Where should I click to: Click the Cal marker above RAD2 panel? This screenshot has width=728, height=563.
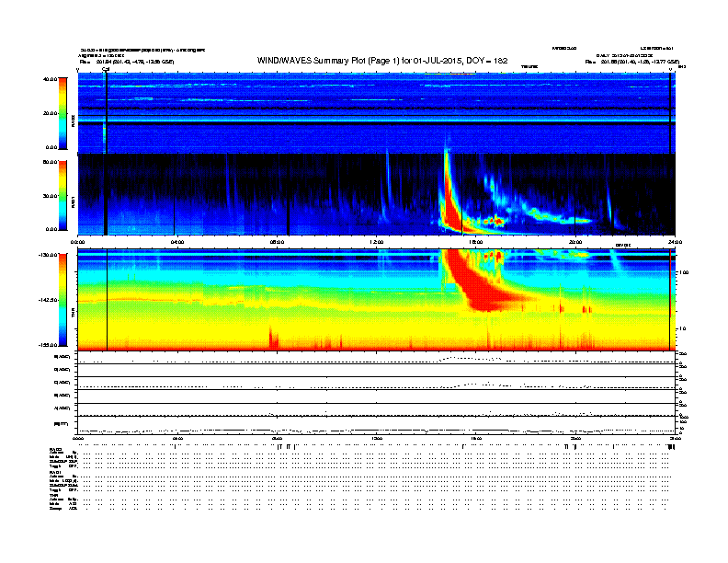tap(106, 69)
